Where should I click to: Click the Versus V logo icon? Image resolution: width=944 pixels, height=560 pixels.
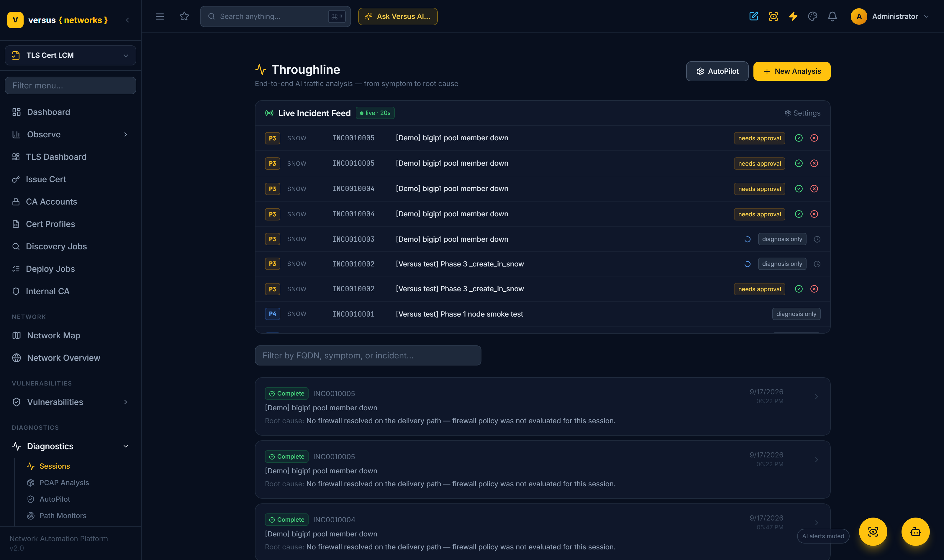point(15,20)
